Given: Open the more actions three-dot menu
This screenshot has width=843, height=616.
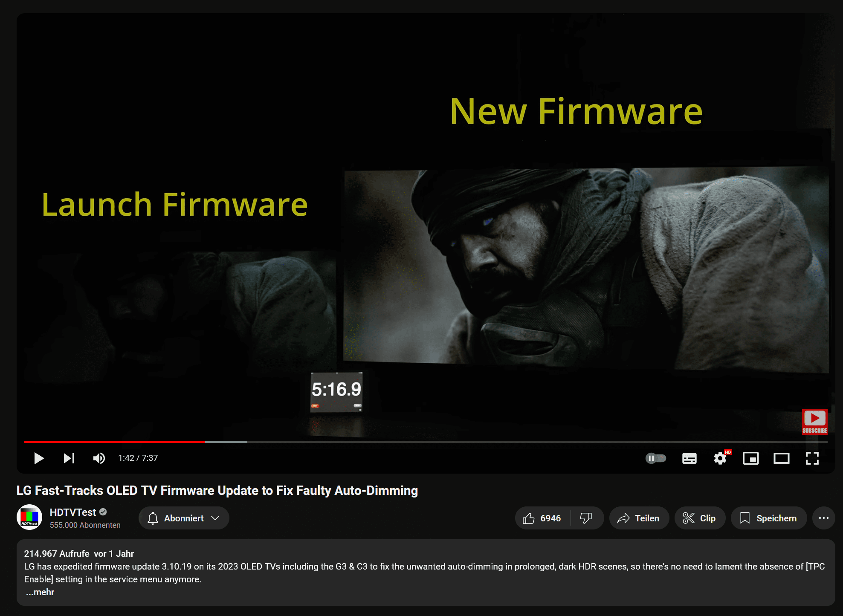Looking at the screenshot, I should 824,518.
